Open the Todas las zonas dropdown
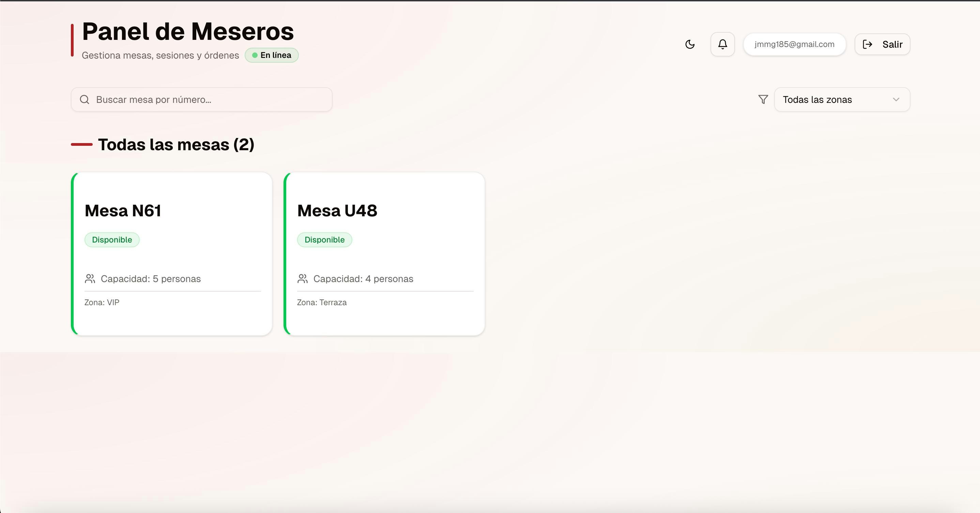The height and width of the screenshot is (513, 980). coord(842,99)
